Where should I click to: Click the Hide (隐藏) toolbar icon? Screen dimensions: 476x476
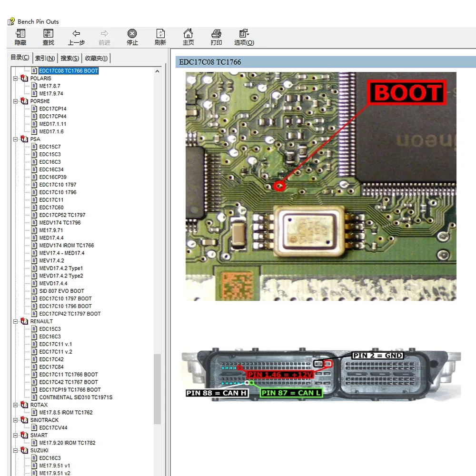click(x=20, y=34)
